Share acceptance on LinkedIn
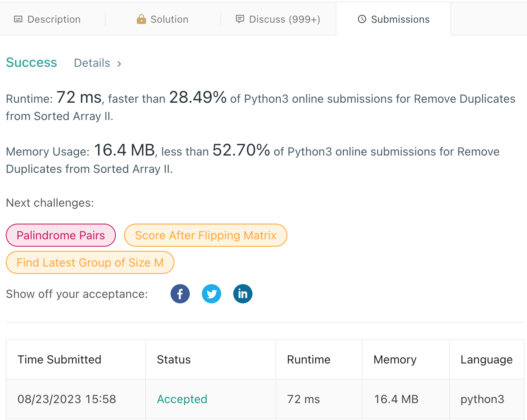The width and height of the screenshot is (527, 420). 243,294
